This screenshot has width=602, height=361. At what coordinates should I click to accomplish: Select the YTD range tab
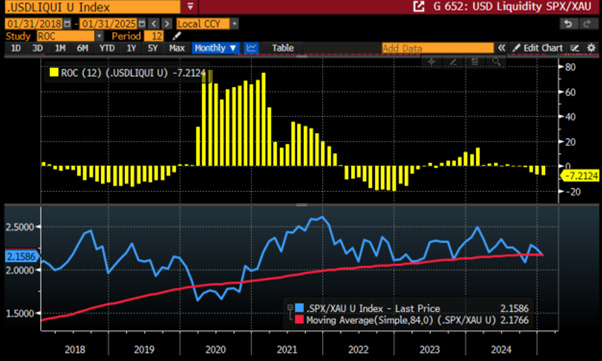point(107,48)
